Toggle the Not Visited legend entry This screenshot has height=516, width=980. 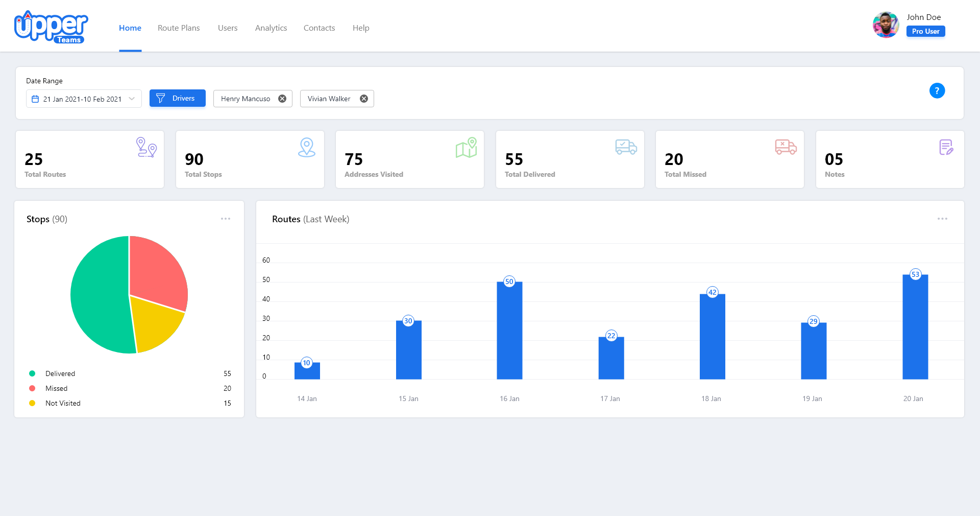pyautogui.click(x=62, y=403)
